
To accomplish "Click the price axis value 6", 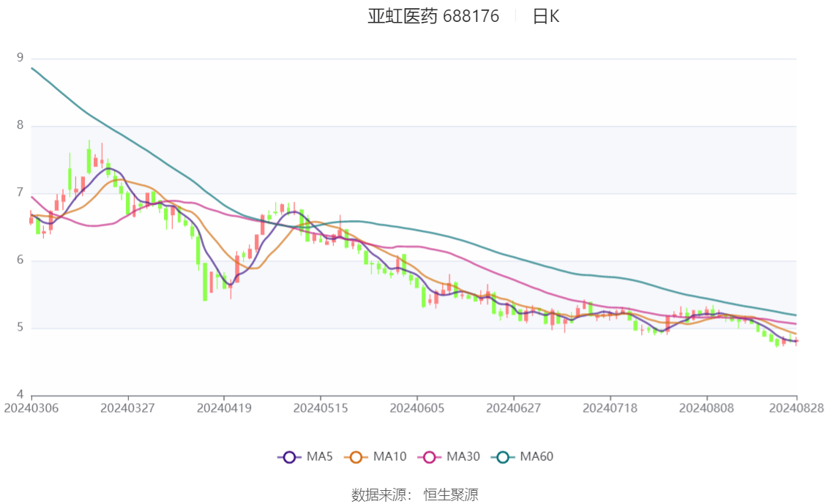I will (x=20, y=260).
